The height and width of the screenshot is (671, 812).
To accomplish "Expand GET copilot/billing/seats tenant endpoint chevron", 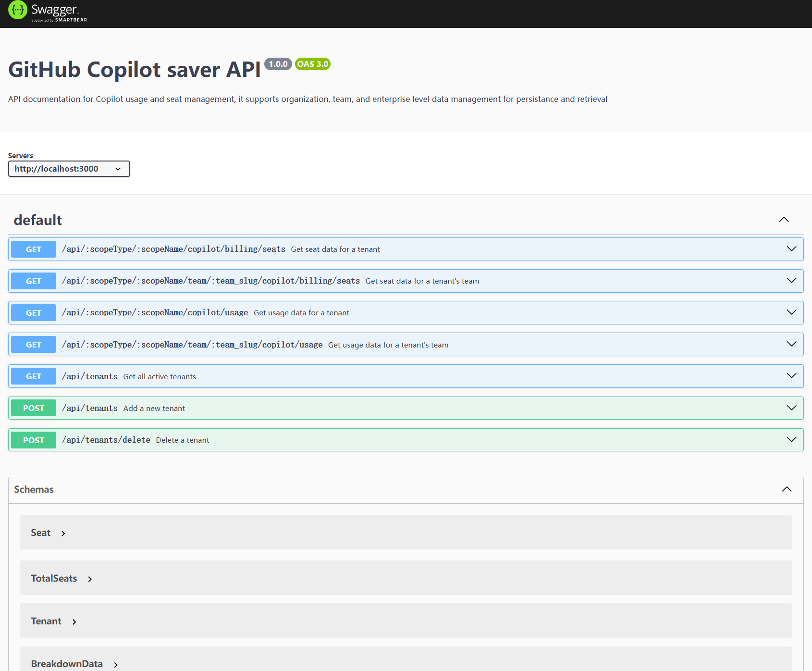I will pyautogui.click(x=791, y=249).
